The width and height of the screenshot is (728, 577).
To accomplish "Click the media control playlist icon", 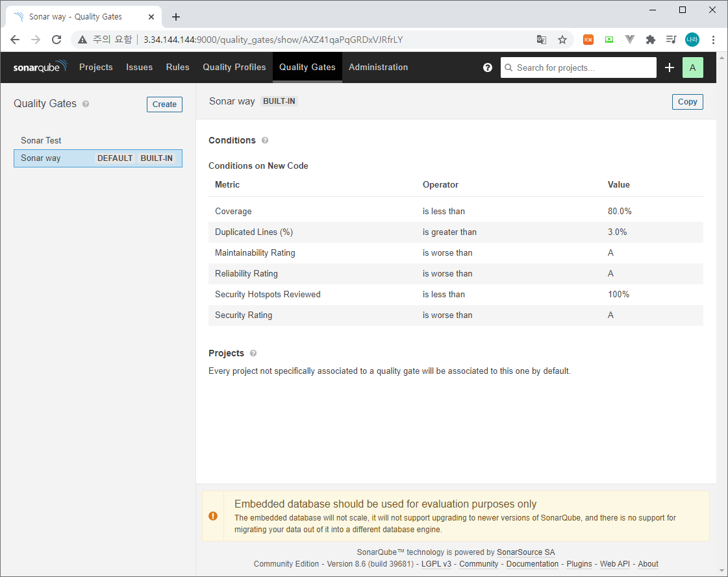I will pos(672,40).
